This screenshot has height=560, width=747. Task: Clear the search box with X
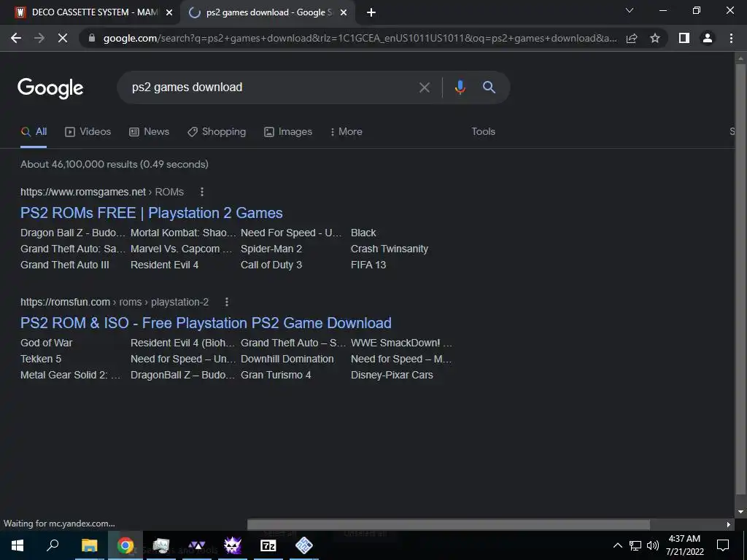[425, 87]
